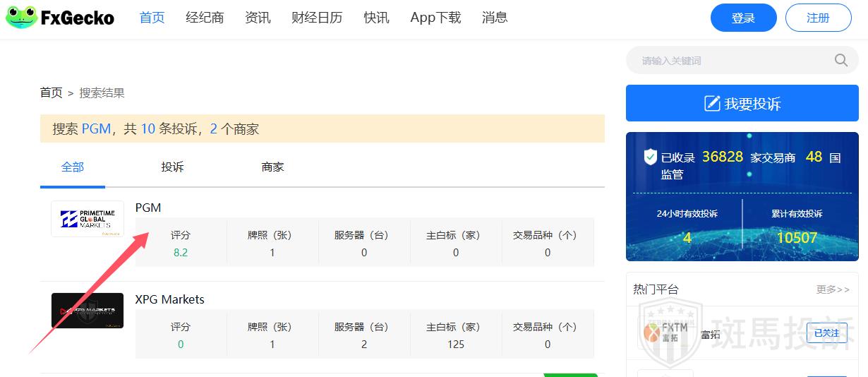The width and height of the screenshot is (868, 377).
Task: Click the edit icon in 我要投诉
Action: [x=712, y=104]
